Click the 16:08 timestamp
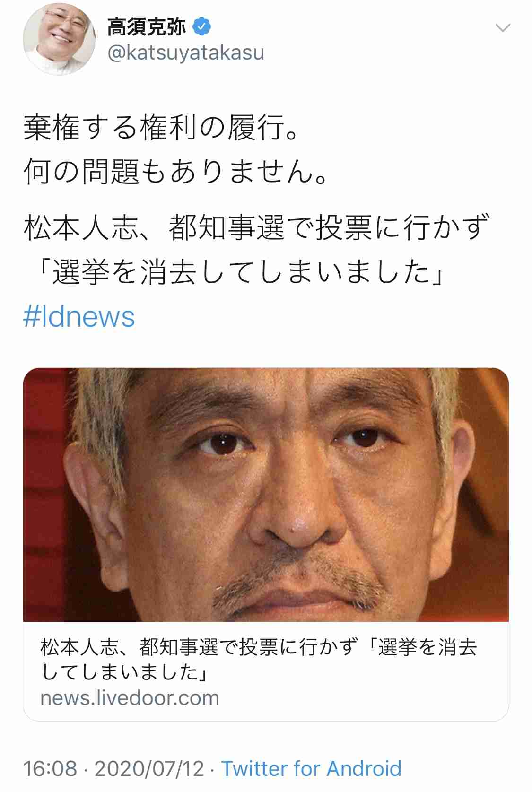The image size is (532, 792). (x=50, y=768)
